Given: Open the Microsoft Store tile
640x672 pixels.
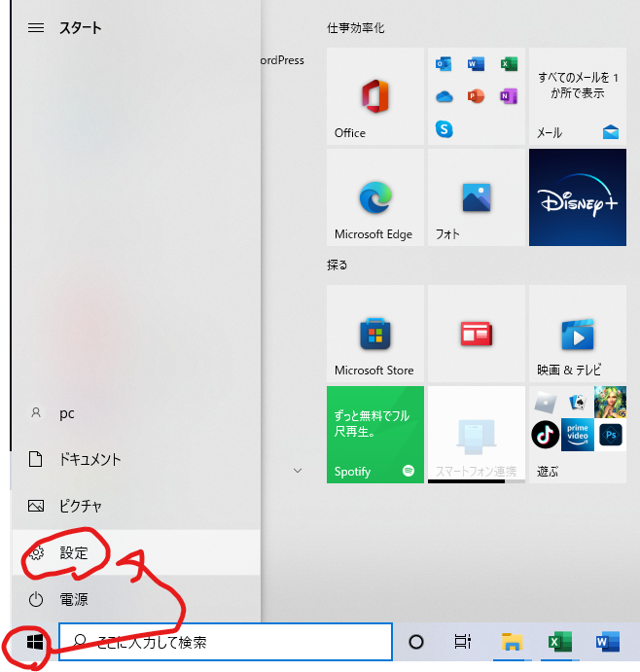Looking at the screenshot, I should tap(375, 334).
